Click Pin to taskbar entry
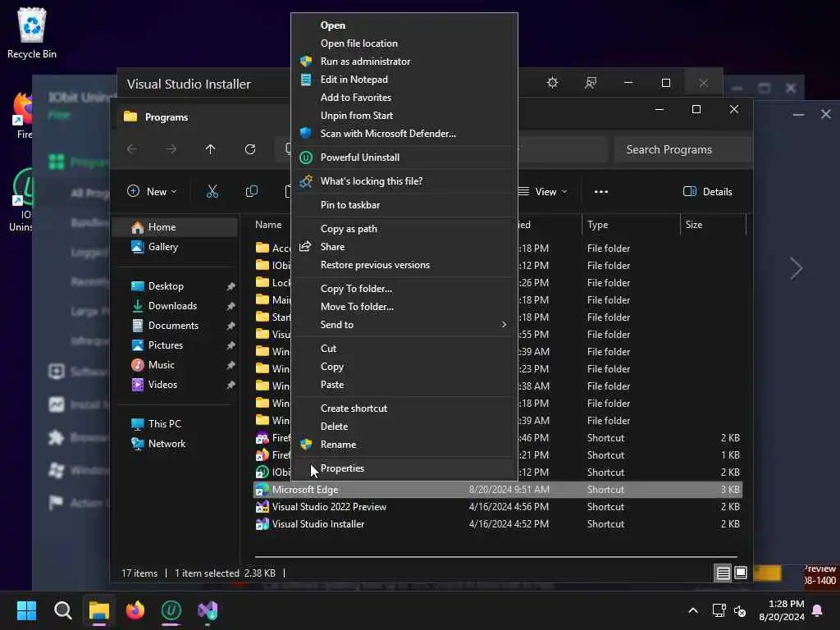The width and height of the screenshot is (840, 630). point(349,204)
